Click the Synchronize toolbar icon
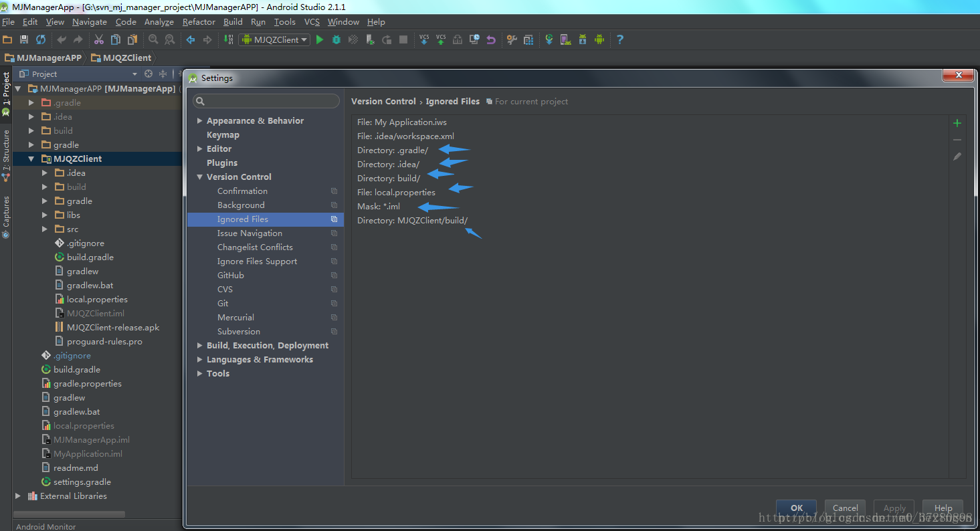 coord(41,39)
